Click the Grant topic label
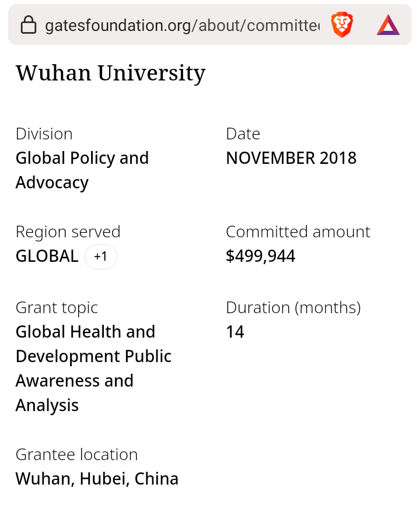The image size is (420, 519). tap(57, 307)
